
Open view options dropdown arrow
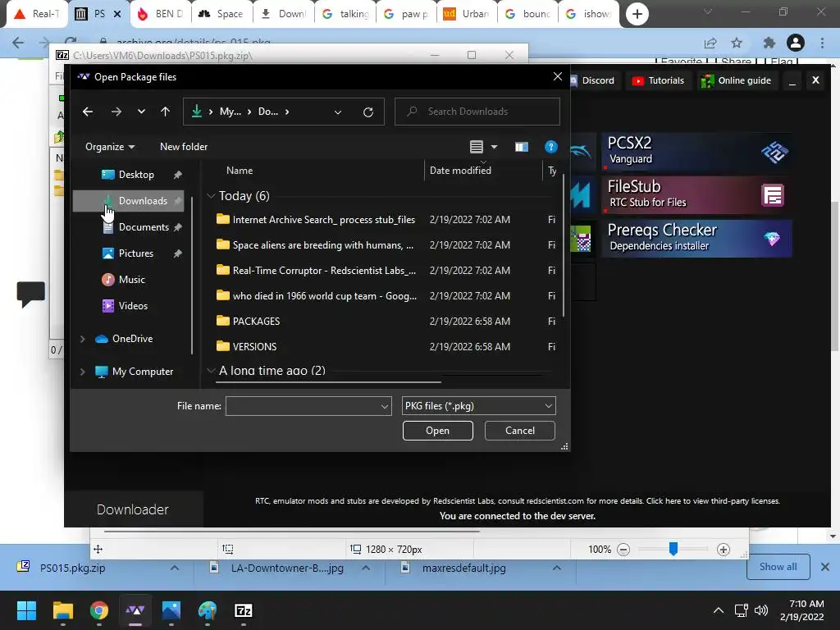[x=494, y=147]
